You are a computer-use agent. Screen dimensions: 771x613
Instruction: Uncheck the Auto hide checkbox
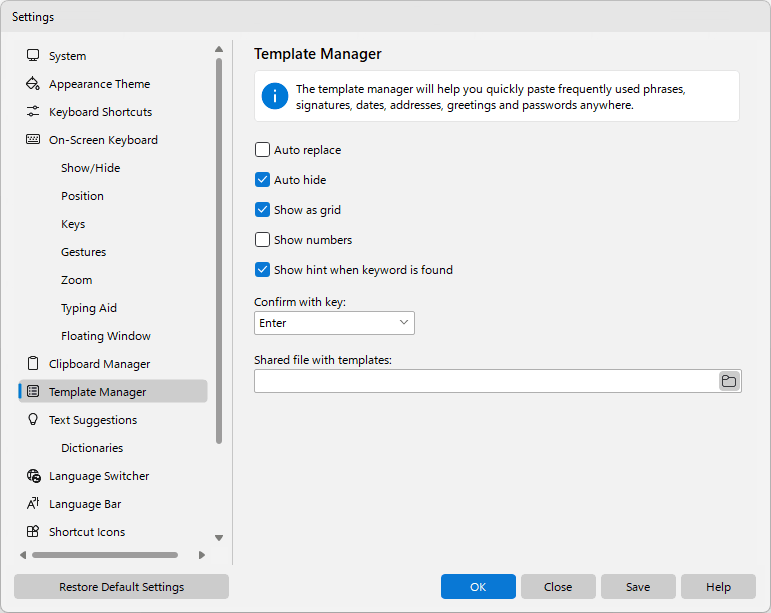263,179
